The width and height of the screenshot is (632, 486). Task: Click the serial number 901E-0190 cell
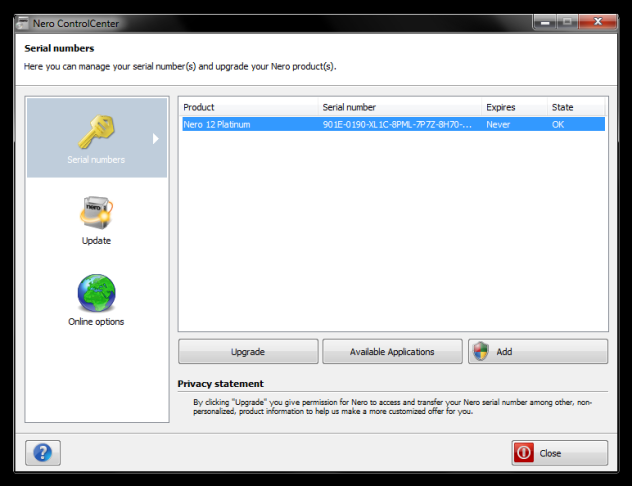pos(397,125)
